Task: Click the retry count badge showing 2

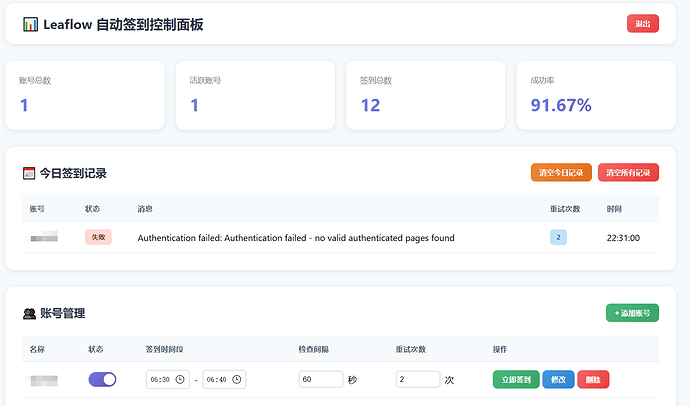Action: coord(558,238)
